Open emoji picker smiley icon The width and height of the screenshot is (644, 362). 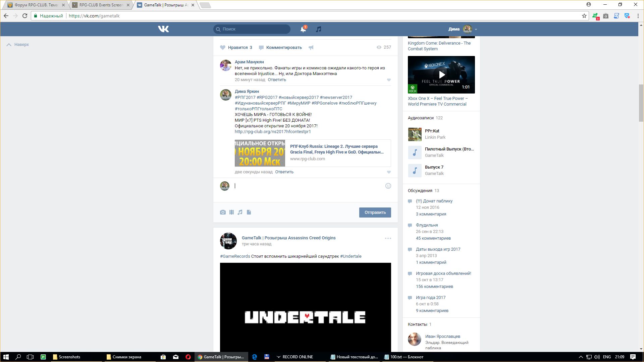click(388, 186)
